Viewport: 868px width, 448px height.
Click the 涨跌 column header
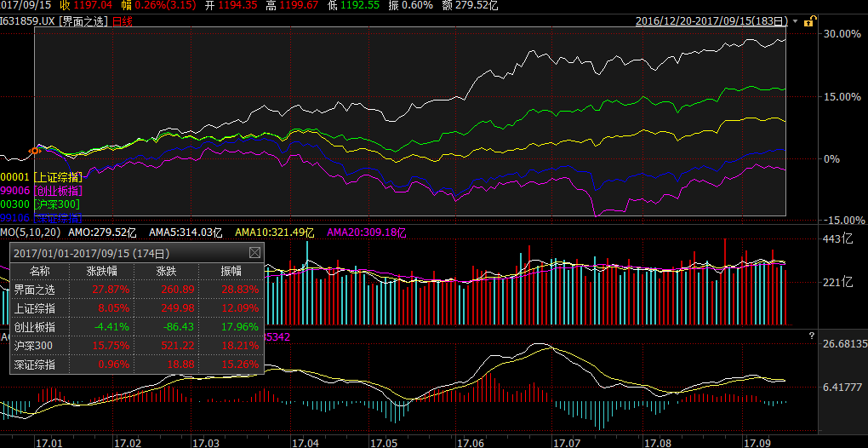pos(167,272)
